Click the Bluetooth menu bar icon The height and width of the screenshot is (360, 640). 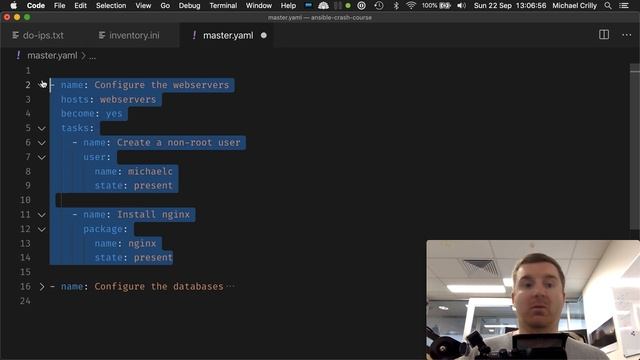[396, 5]
